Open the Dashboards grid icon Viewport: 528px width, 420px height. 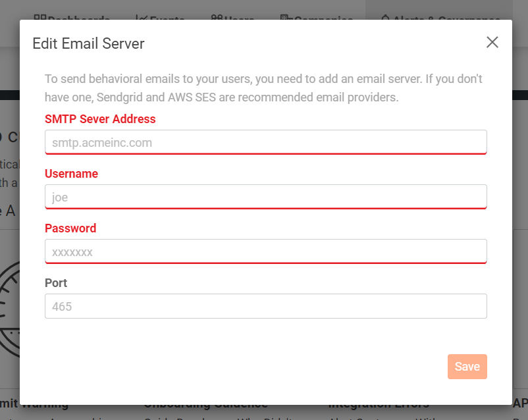(x=40, y=17)
